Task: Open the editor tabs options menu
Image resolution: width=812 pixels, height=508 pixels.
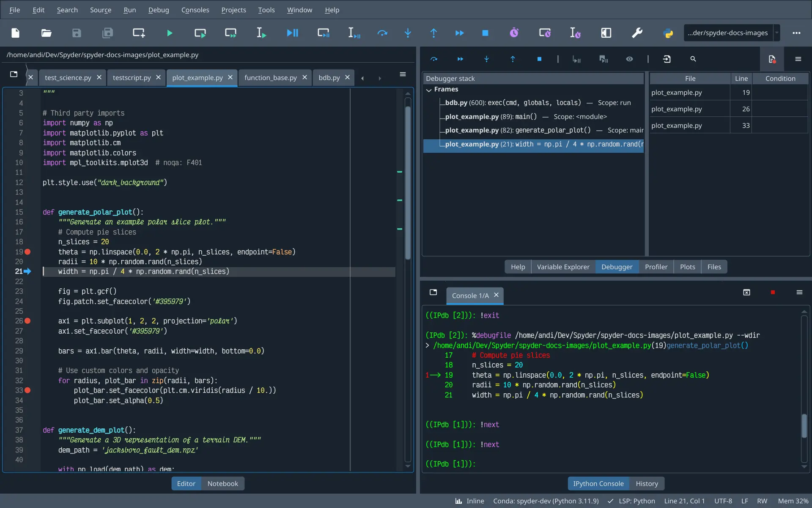Action: [x=403, y=74]
